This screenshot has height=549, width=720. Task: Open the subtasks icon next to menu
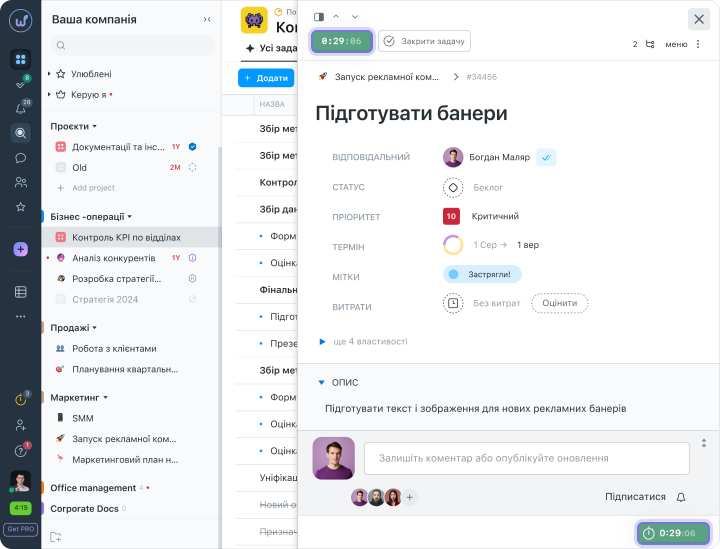coord(650,44)
